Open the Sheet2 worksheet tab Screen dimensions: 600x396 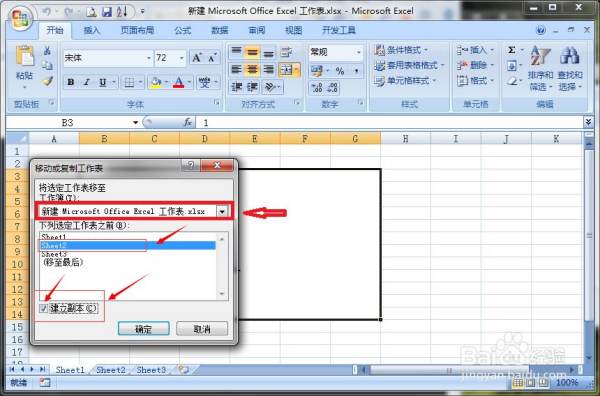[111, 370]
